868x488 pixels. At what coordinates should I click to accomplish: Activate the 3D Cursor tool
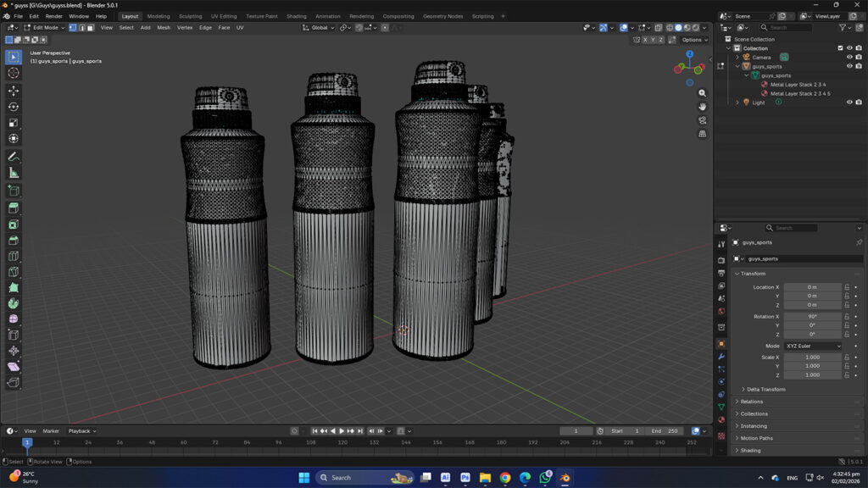(x=14, y=73)
